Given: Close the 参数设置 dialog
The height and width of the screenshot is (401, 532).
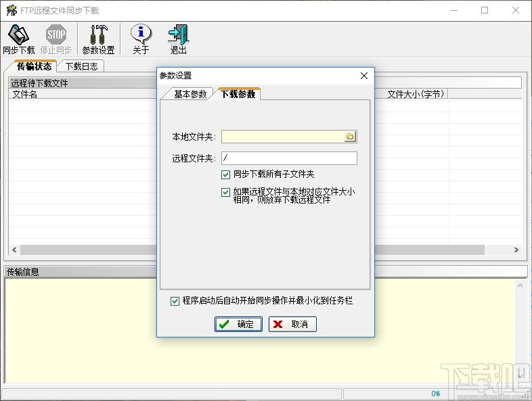Looking at the screenshot, I should [x=364, y=76].
